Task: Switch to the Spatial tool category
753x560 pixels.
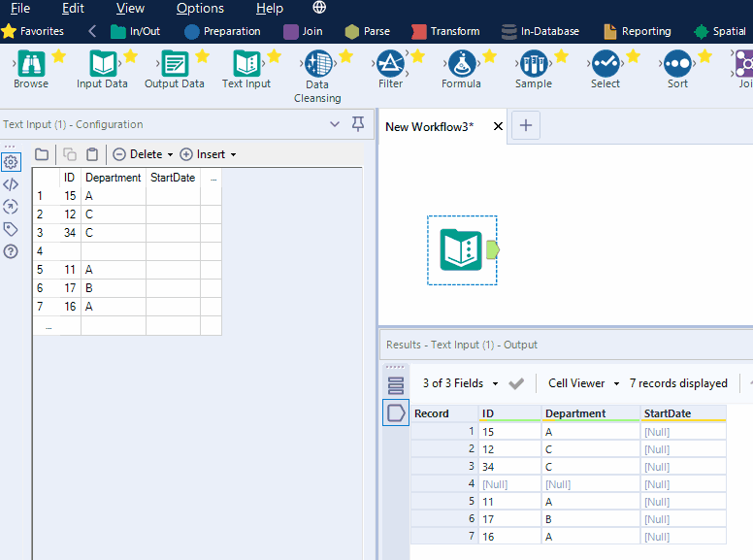Action: pyautogui.click(x=720, y=31)
